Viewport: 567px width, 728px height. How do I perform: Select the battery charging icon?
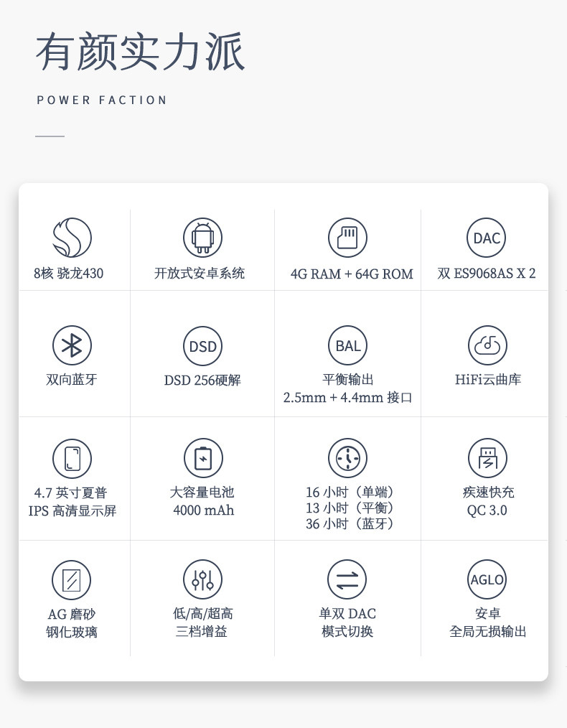coord(203,458)
